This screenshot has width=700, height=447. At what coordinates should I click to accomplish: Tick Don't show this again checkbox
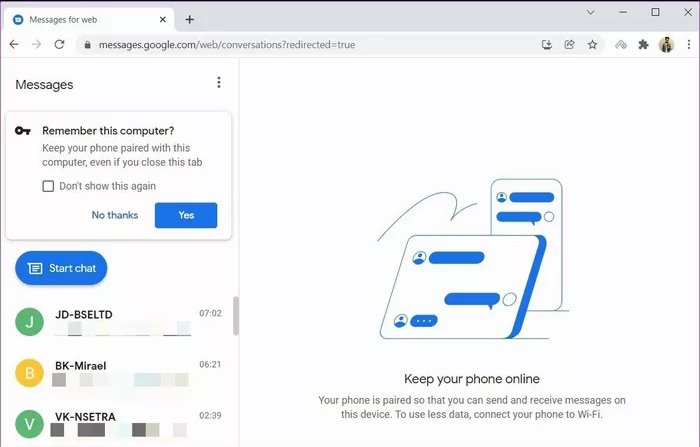point(48,186)
